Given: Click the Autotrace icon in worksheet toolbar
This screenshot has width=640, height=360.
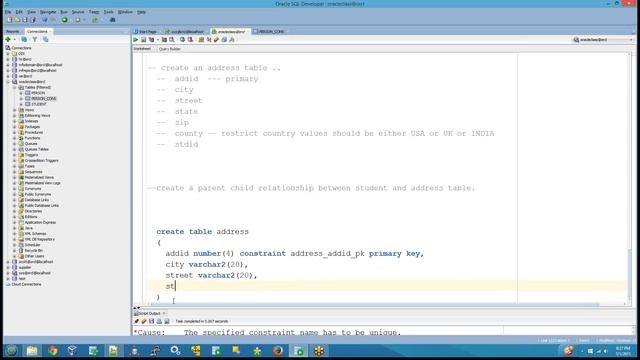Looking at the screenshot, I should coord(164,40).
